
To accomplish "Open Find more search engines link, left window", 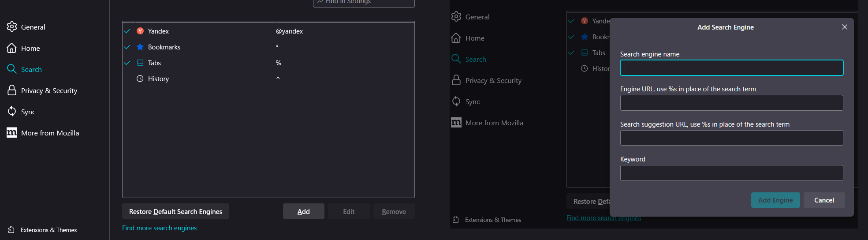I will point(159,228).
